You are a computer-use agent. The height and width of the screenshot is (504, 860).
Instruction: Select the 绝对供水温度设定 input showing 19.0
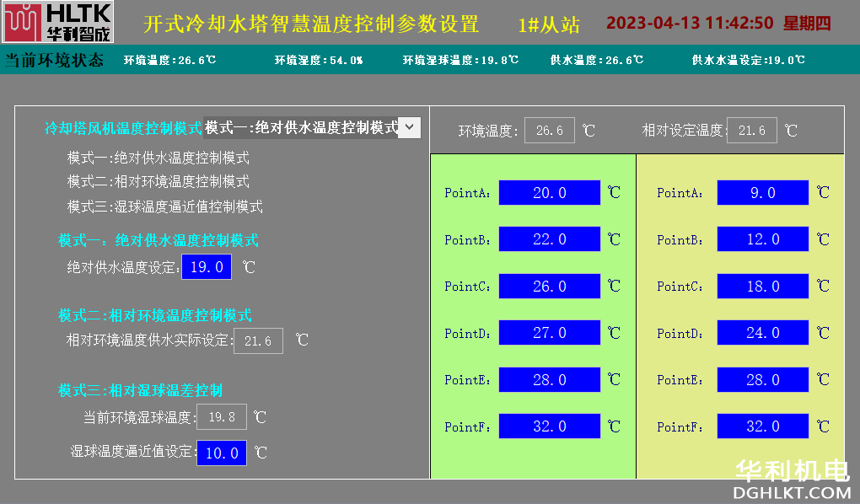[207, 267]
